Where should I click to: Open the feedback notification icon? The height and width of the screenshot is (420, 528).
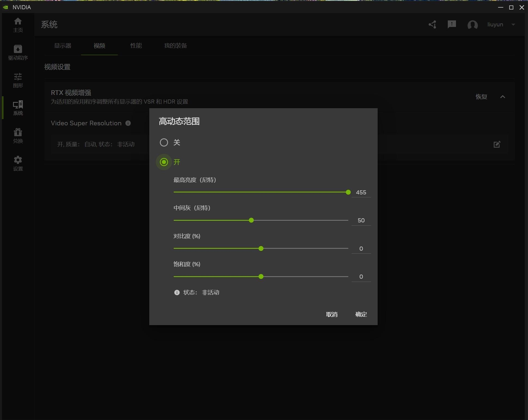[x=452, y=24]
